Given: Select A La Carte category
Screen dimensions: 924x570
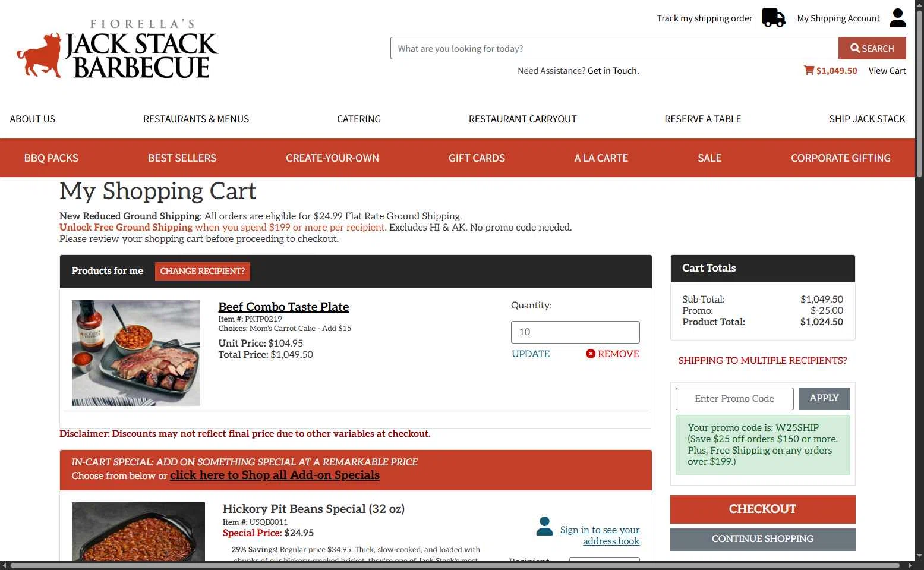Looking at the screenshot, I should tap(601, 158).
